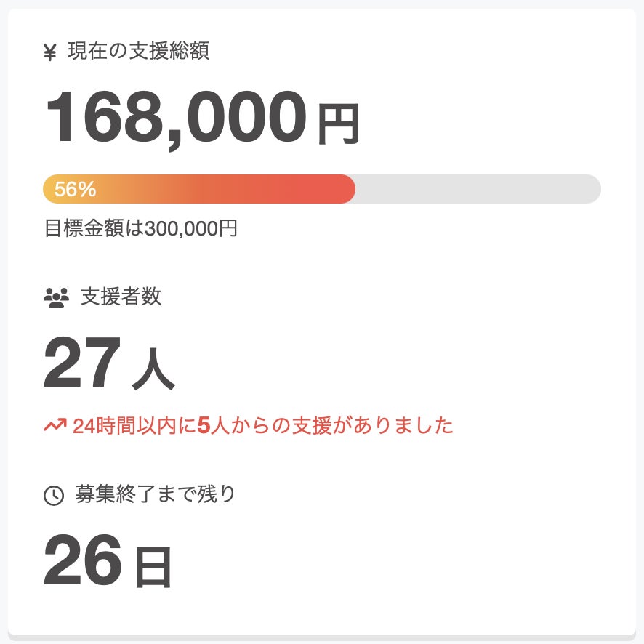The image size is (644, 644).
Task: Click the remaining days number 26
Action: click(82, 561)
